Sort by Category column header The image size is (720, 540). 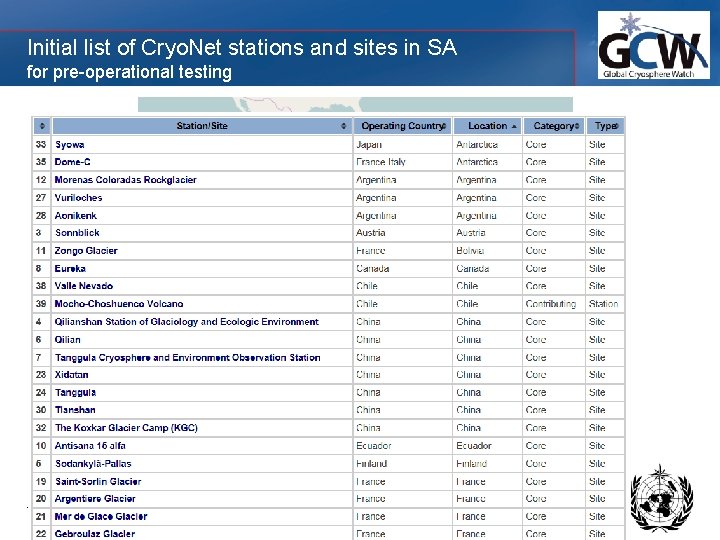[x=554, y=126]
